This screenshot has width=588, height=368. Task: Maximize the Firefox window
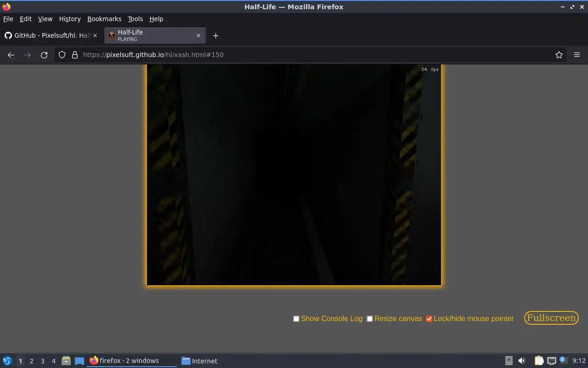pos(572,7)
